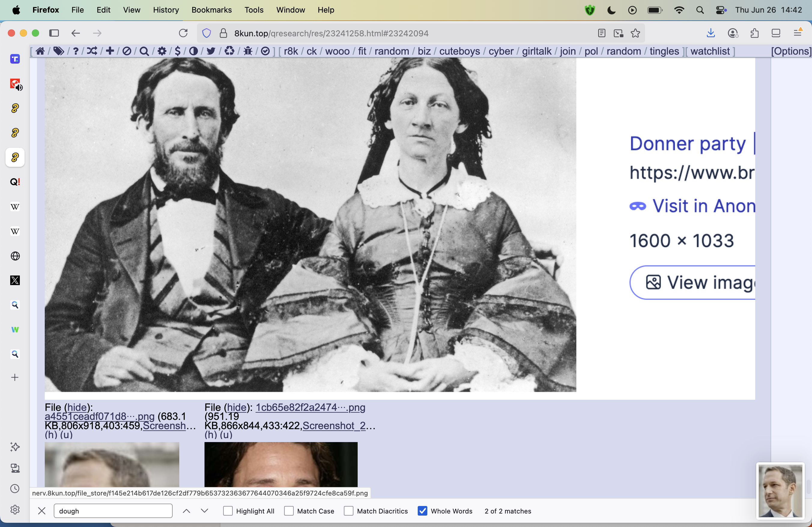Click the Twitter bird icon in nav
The image size is (812, 527).
pyautogui.click(x=211, y=51)
